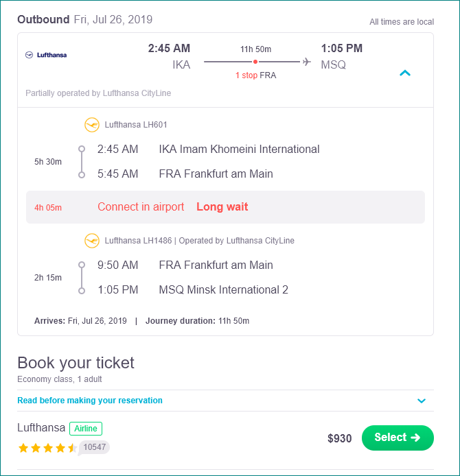Click the yellow Lufthansa crane icon beside LH601
The image size is (460, 476).
[92, 125]
